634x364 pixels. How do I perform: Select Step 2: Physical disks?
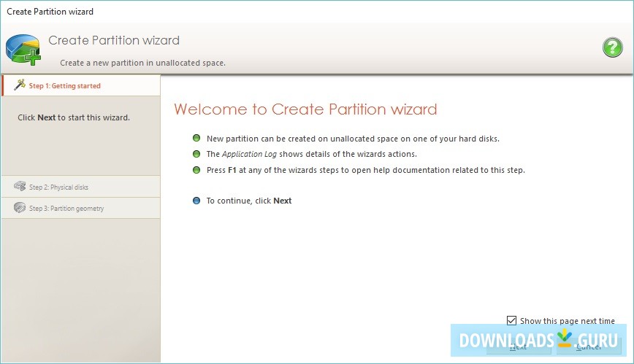81,187
